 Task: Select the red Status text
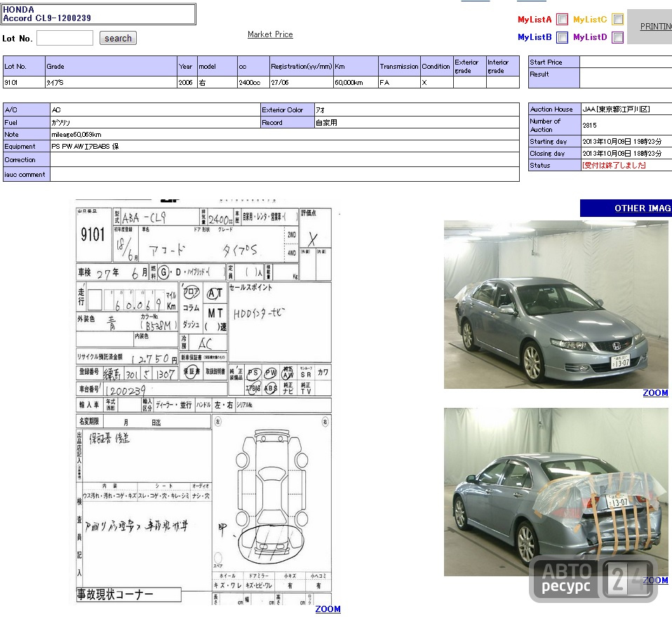click(614, 165)
